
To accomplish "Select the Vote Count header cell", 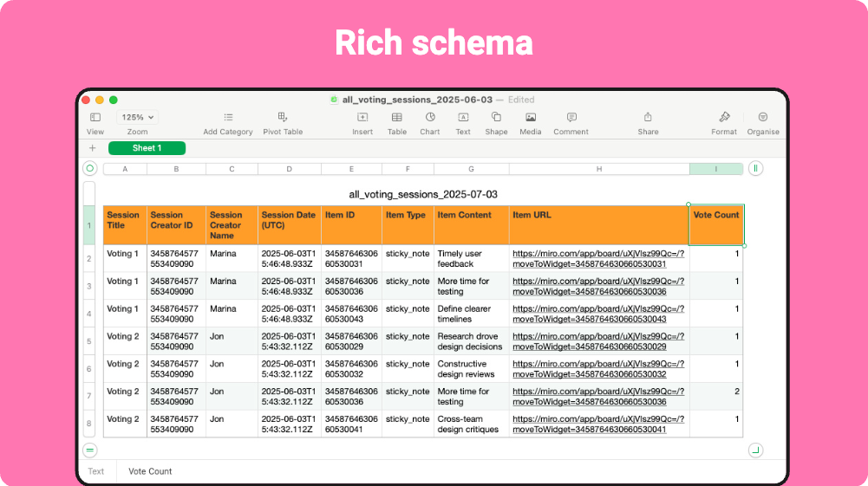I will click(716, 225).
